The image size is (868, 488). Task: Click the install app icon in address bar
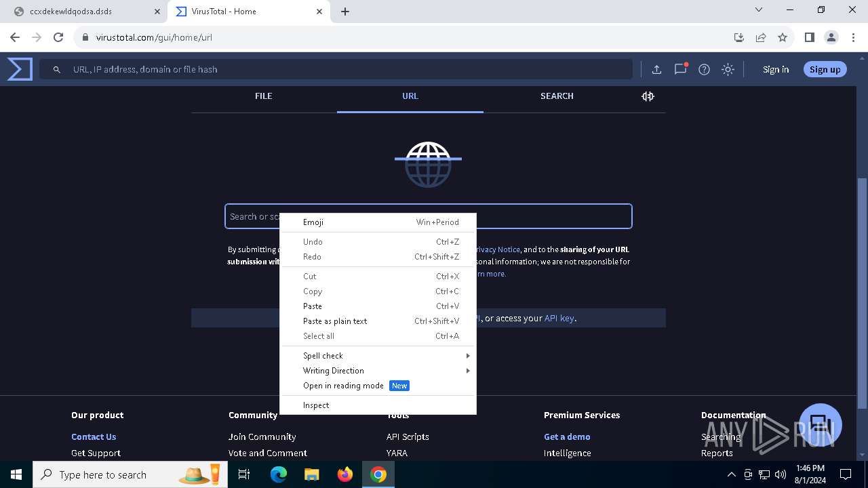pyautogui.click(x=739, y=37)
